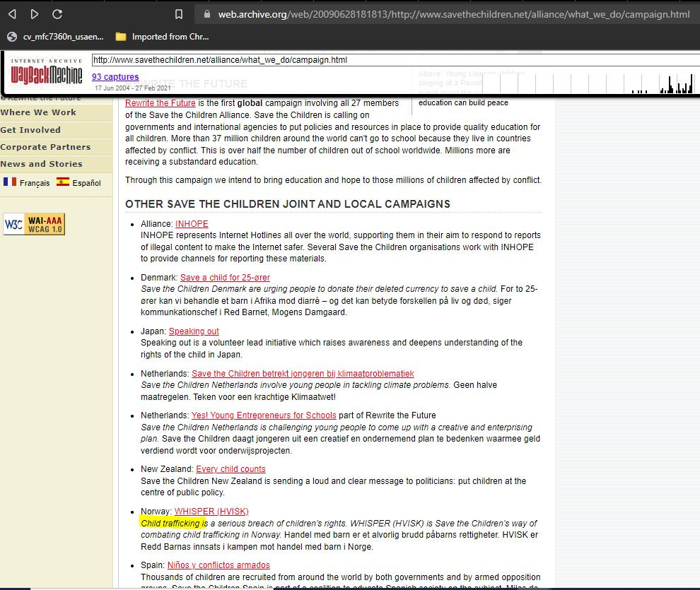Viewport: 700px width, 590px height.
Task: Open the WHISPER (HVISK) link
Action: coord(211,512)
